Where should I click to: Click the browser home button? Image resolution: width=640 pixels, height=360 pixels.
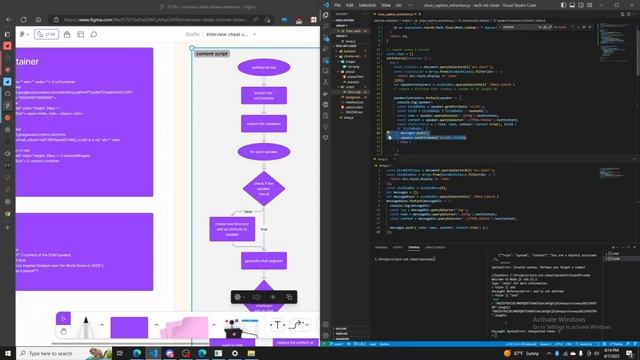click(38, 20)
